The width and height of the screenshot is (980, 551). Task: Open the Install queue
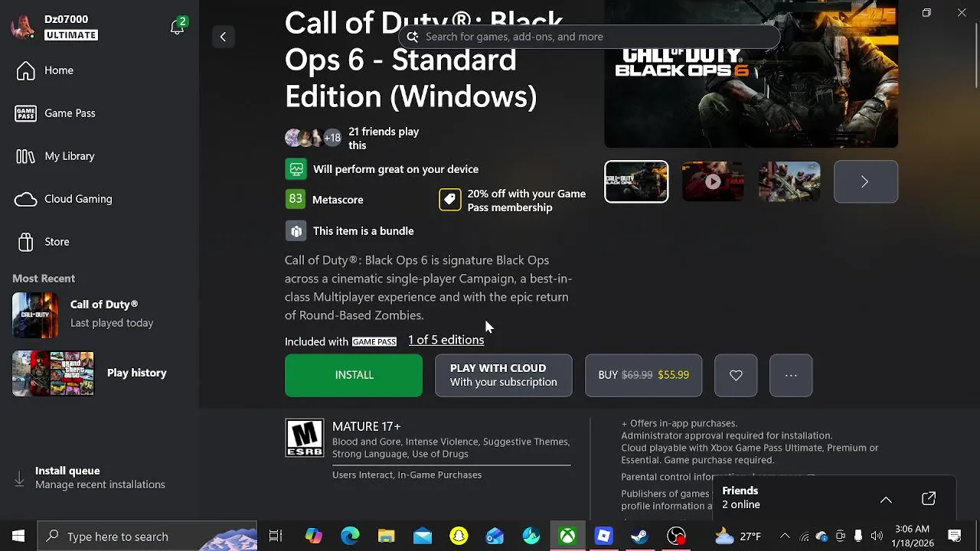pos(100,478)
